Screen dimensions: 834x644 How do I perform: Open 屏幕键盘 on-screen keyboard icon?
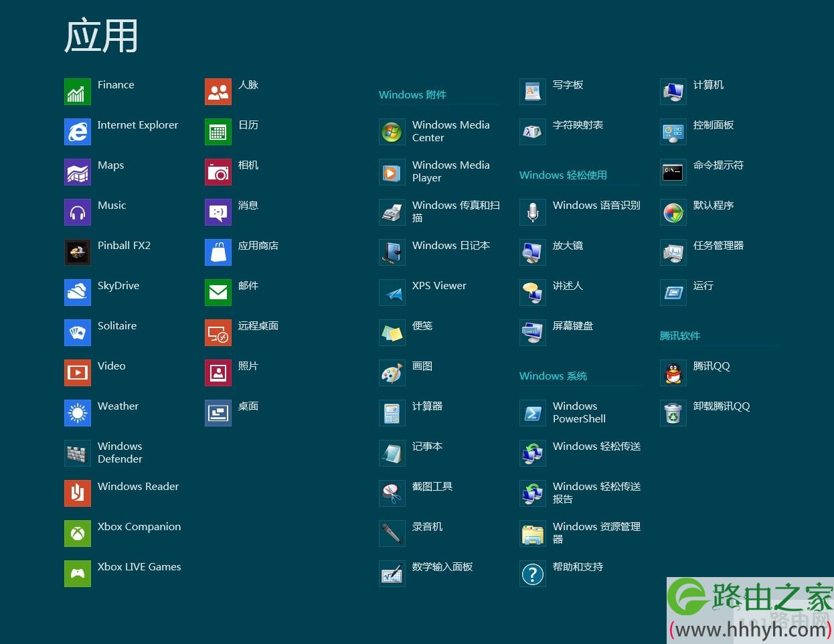(533, 333)
